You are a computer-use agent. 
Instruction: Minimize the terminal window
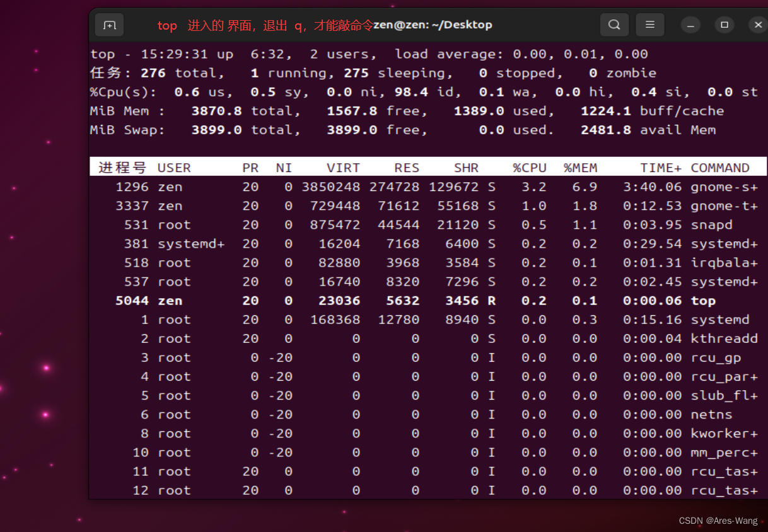coord(691,25)
